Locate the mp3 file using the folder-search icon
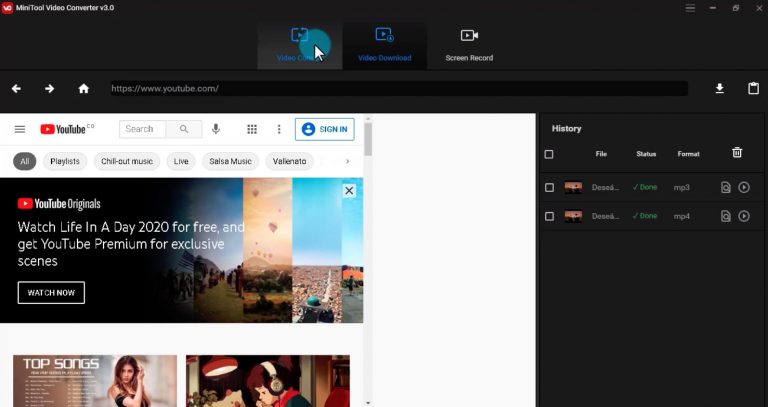This screenshot has width=768, height=407. 726,188
